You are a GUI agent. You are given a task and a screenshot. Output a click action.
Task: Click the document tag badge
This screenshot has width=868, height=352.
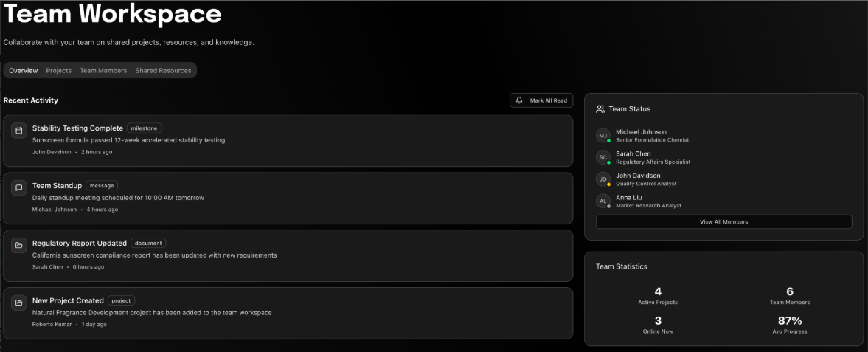[x=148, y=243]
